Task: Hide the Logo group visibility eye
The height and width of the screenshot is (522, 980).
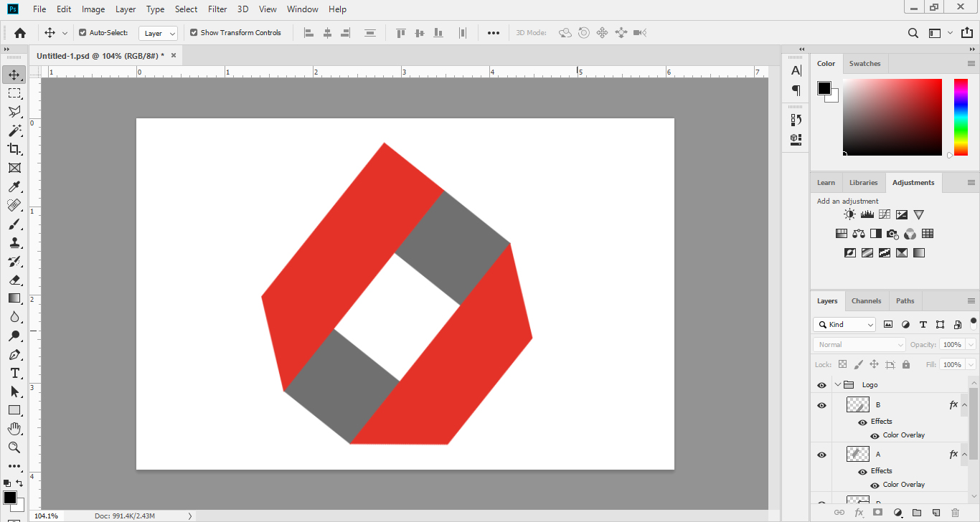Action: coord(822,385)
